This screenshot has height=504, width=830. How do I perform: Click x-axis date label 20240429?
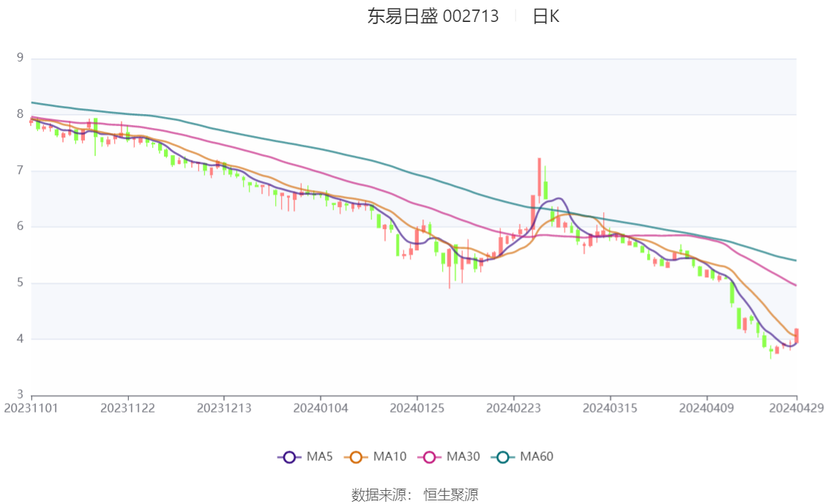coord(796,408)
